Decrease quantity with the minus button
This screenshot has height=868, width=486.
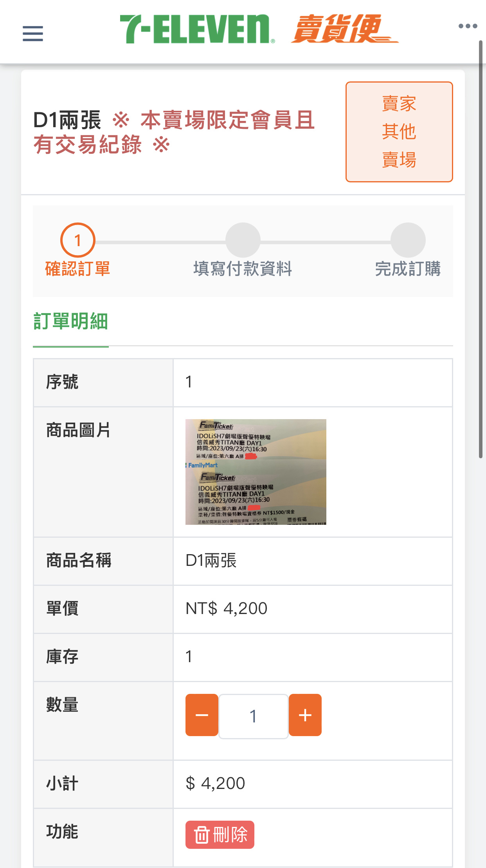click(x=202, y=715)
